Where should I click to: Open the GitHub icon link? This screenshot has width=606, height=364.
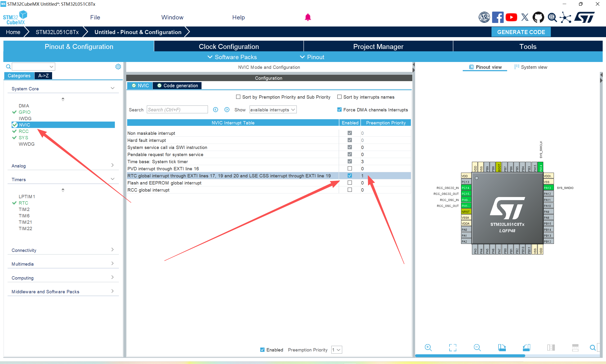pyautogui.click(x=538, y=18)
